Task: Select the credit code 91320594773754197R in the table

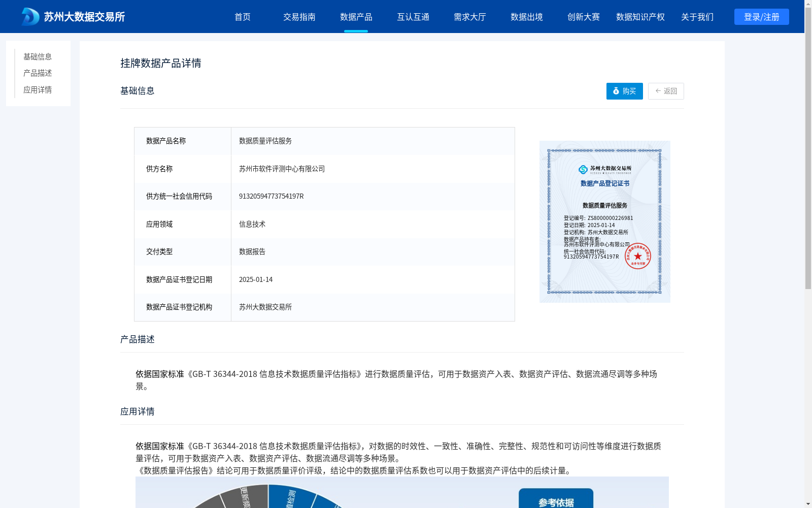Action: click(272, 196)
